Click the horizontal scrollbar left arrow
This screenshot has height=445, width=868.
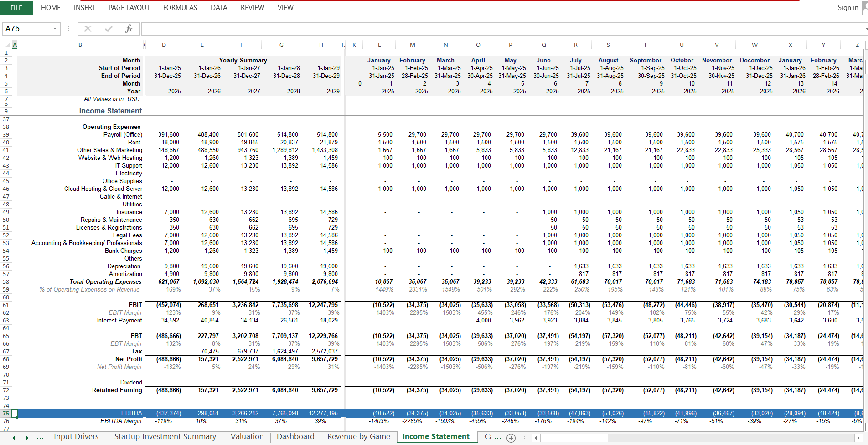coord(536,438)
